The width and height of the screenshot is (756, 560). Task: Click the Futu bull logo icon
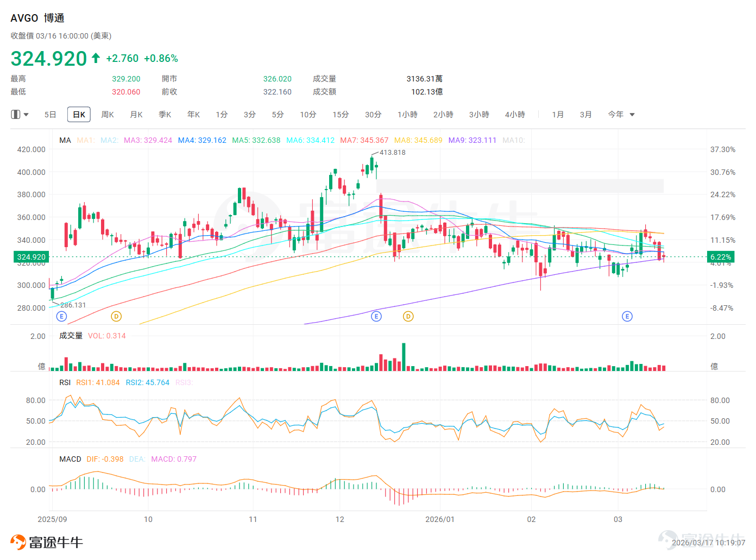(x=18, y=542)
